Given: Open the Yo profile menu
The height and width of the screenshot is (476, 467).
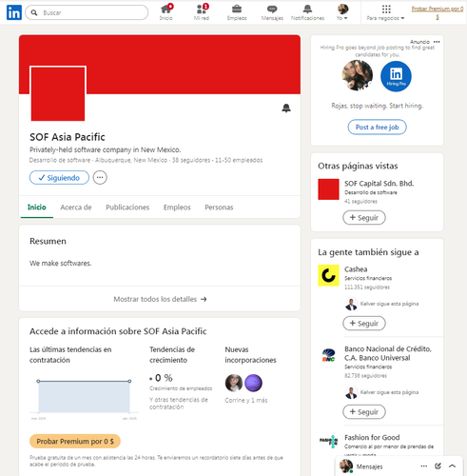Looking at the screenshot, I should pos(342,12).
